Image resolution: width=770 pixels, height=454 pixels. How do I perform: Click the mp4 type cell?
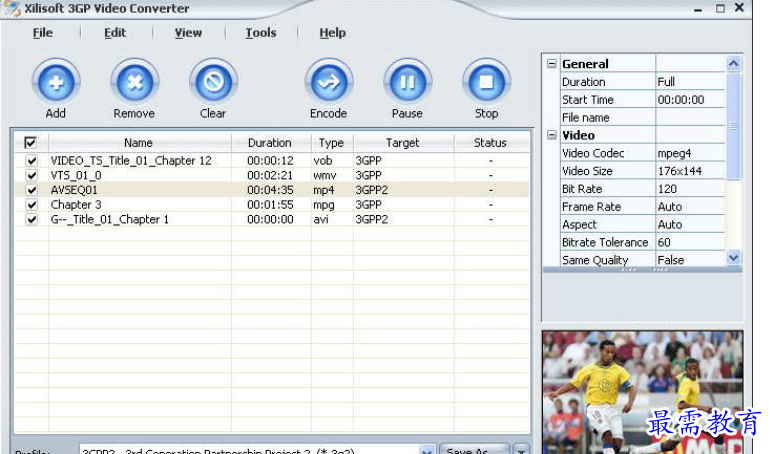[324, 190]
